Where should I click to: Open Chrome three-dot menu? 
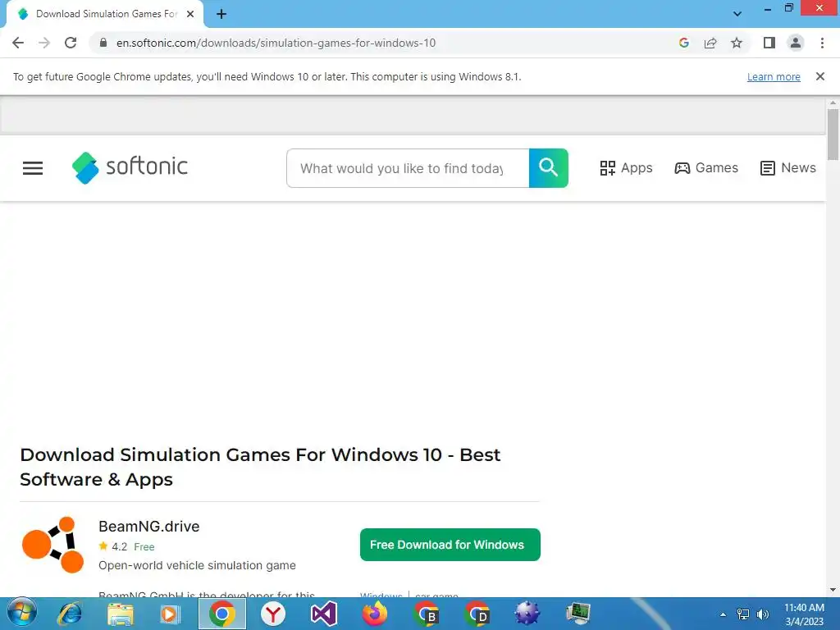822,43
